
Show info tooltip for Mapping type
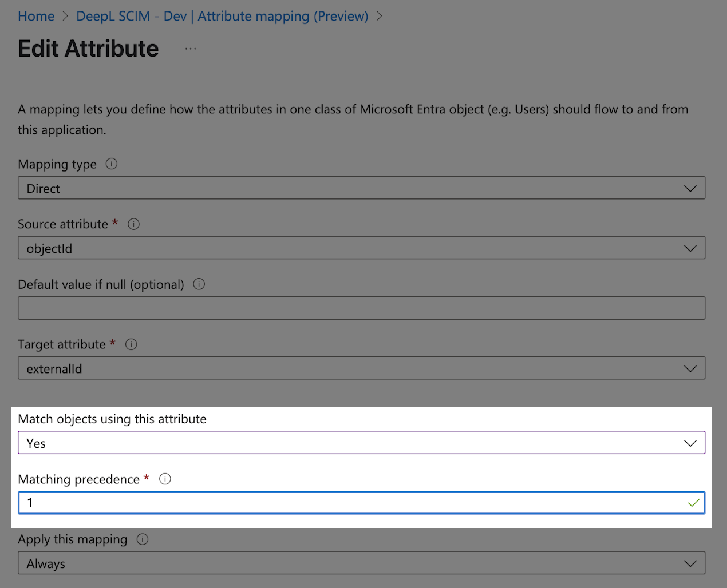tap(112, 164)
